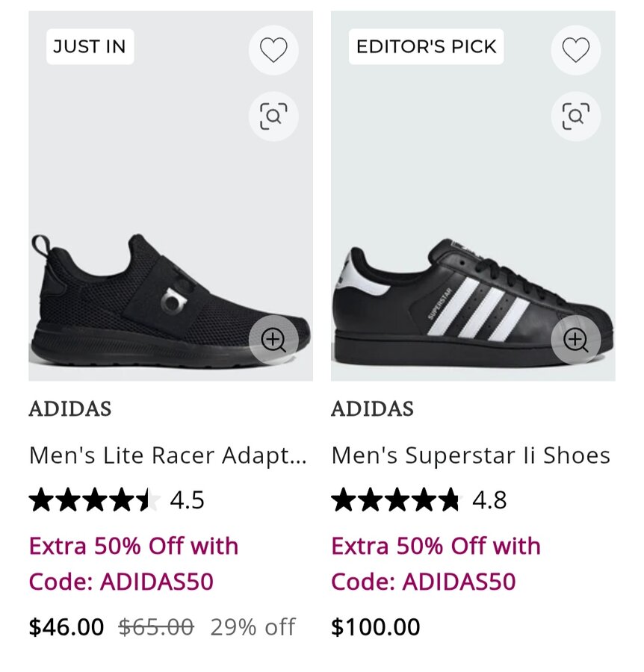The height and width of the screenshot is (672, 644).
Task: Select ADIDAS brand above Lite Racer
Action: point(70,409)
